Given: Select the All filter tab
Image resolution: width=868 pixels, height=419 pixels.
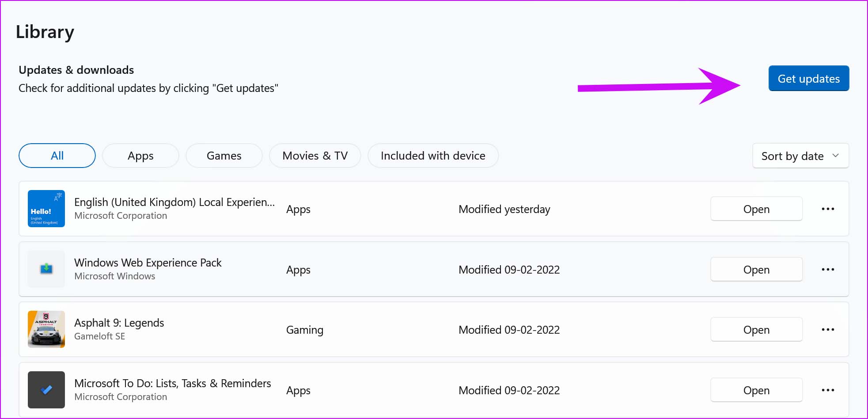Looking at the screenshot, I should [57, 156].
